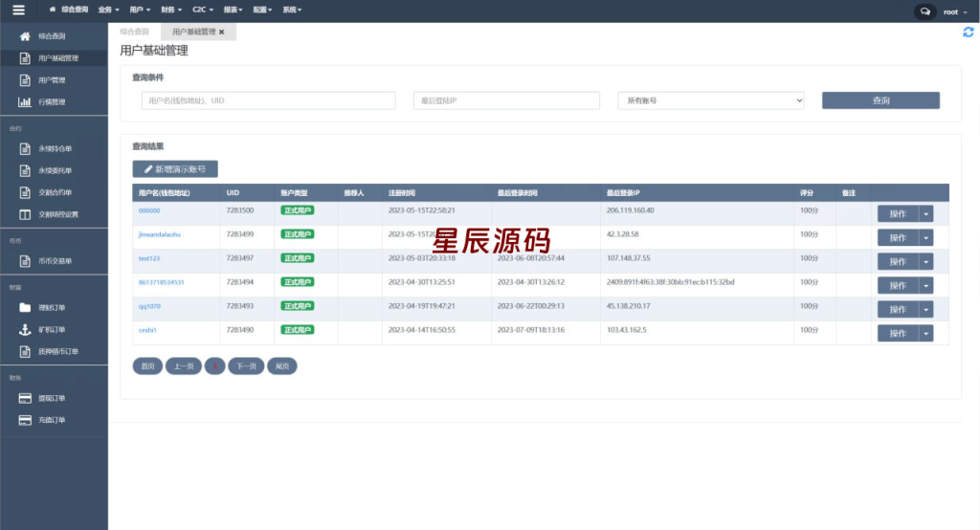This screenshot has width=980, height=530.
Task: Click the 正式用户 badge in the ceshi1 row
Action: click(298, 330)
